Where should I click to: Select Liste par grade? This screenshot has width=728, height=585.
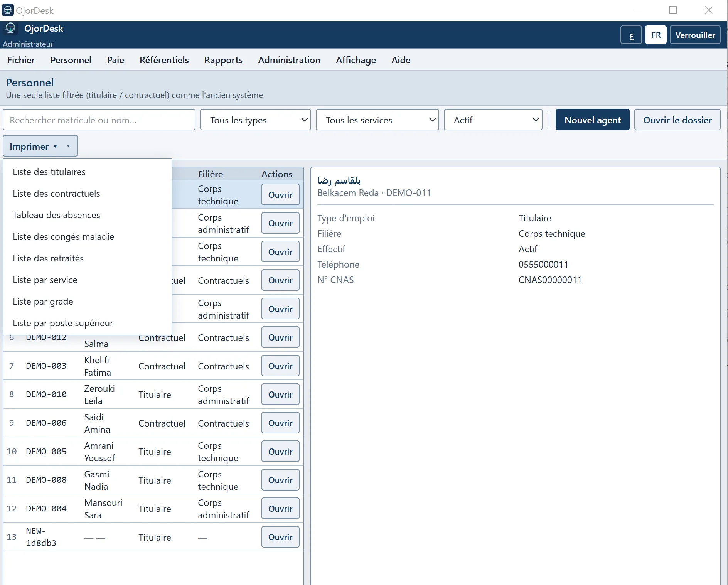[x=88, y=302]
